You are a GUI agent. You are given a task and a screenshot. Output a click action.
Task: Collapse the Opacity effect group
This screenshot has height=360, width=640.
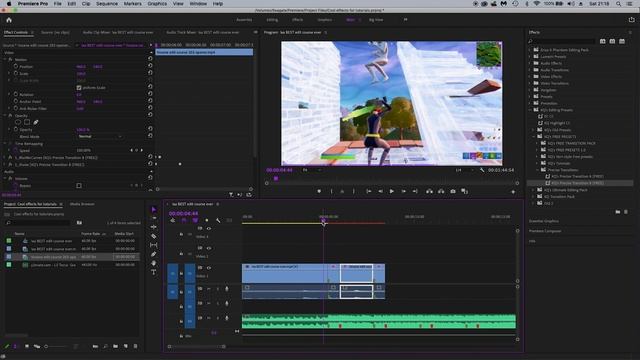tap(5, 116)
